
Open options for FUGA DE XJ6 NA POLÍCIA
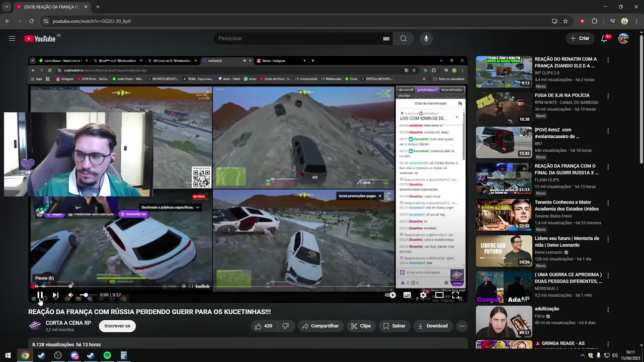tap(608, 96)
